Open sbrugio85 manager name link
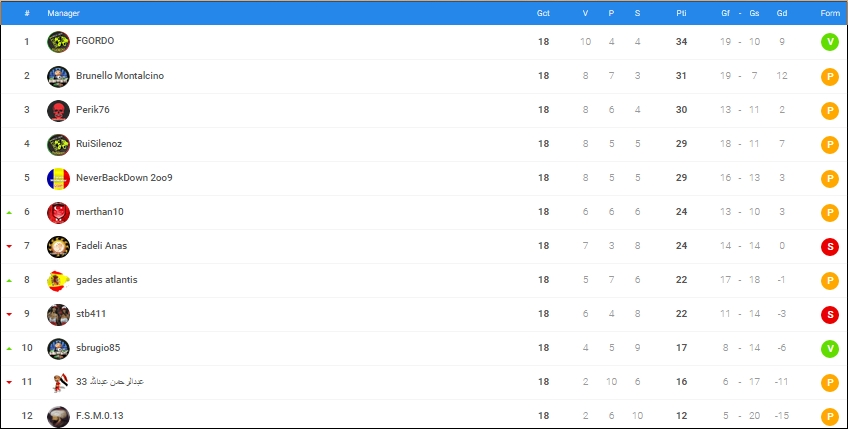The image size is (848, 429). coord(98,348)
